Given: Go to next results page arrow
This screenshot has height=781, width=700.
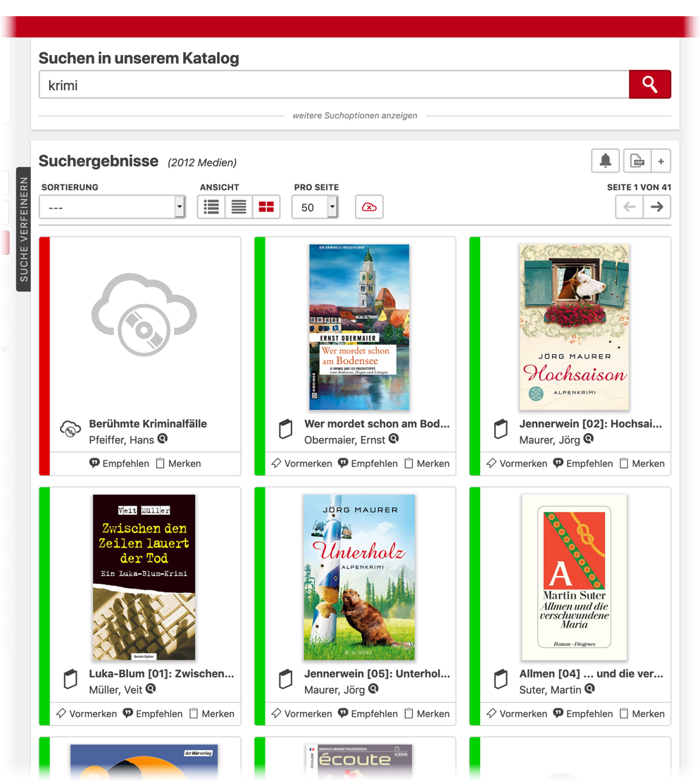Looking at the screenshot, I should coord(656,207).
